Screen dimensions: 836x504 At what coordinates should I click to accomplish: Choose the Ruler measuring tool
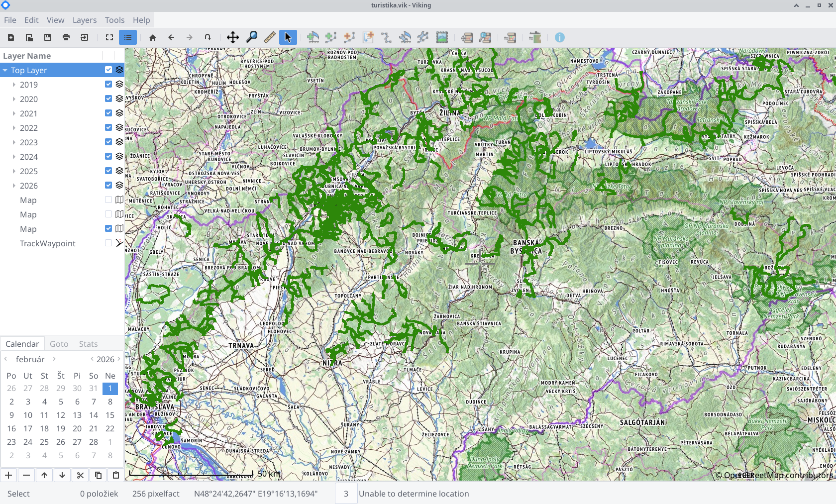pos(270,37)
